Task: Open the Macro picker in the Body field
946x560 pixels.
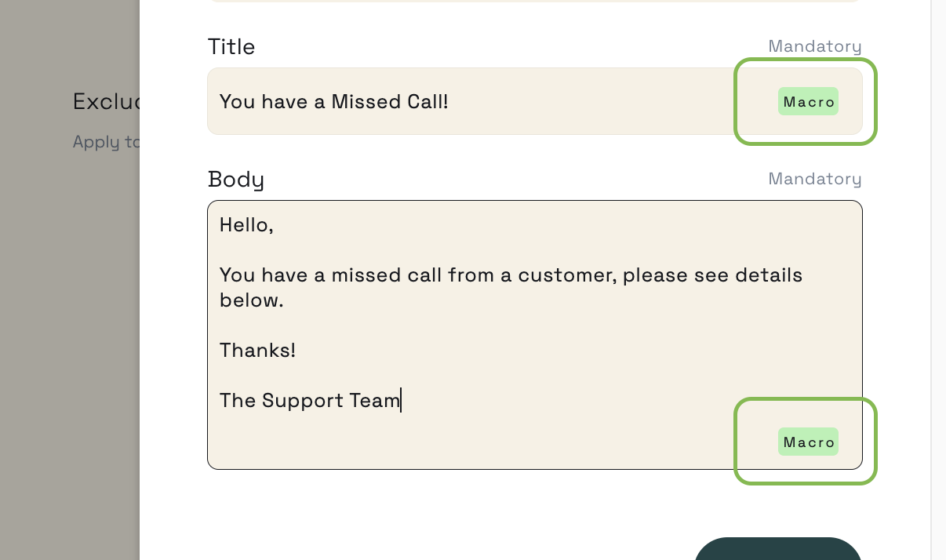Action: pyautogui.click(x=808, y=442)
